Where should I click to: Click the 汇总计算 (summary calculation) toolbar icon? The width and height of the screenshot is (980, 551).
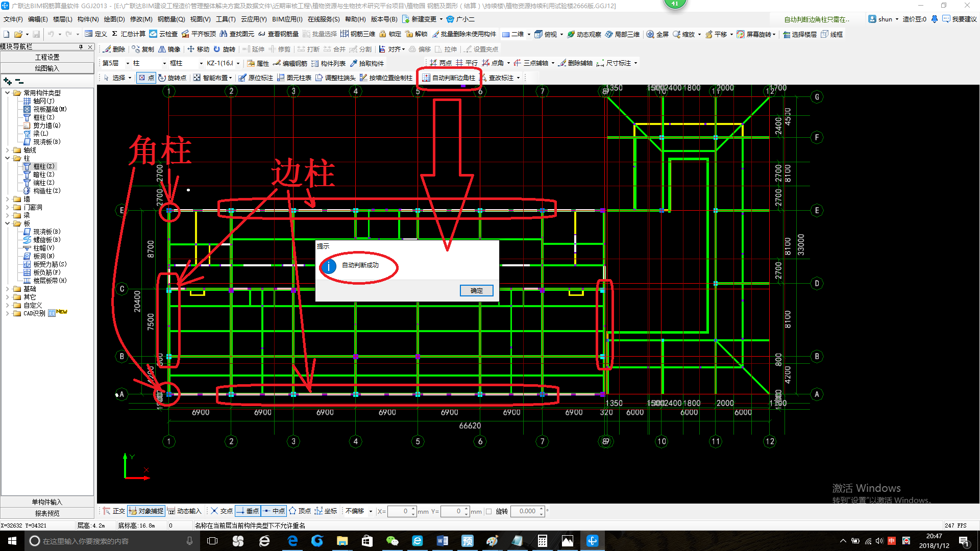point(129,34)
